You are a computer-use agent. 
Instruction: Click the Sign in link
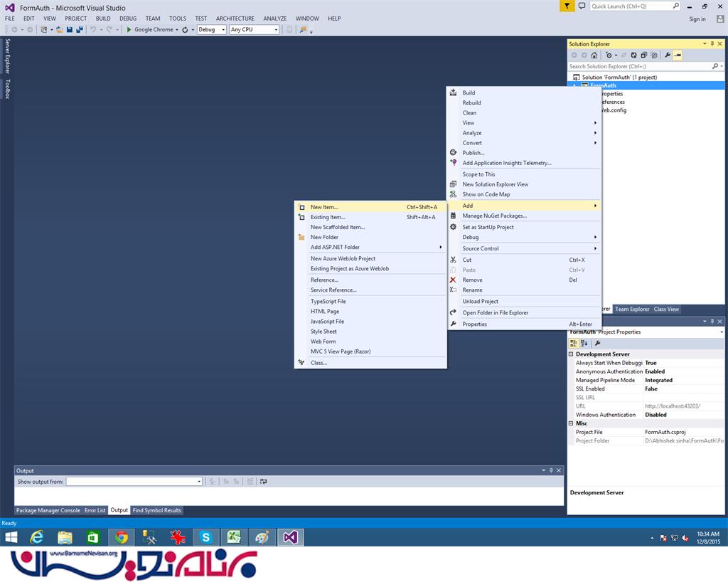click(697, 19)
